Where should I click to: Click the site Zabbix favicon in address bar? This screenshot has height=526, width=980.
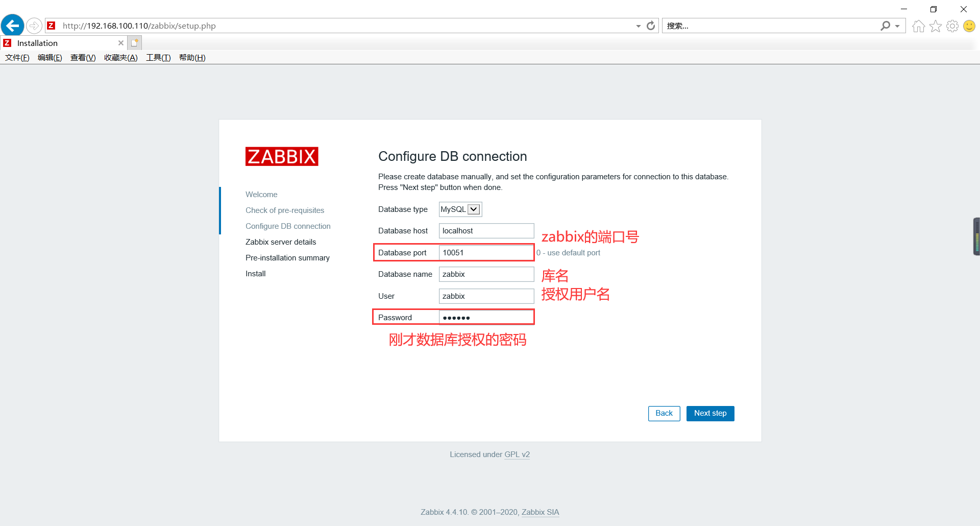coord(51,26)
